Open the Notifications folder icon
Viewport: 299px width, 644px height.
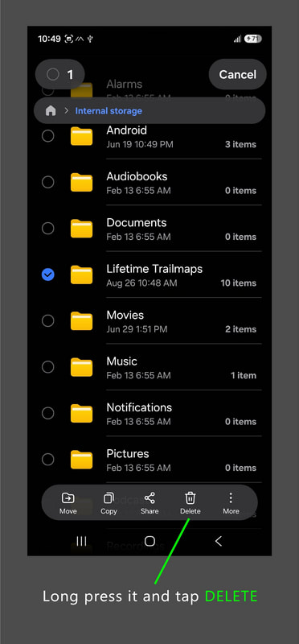[81, 414]
